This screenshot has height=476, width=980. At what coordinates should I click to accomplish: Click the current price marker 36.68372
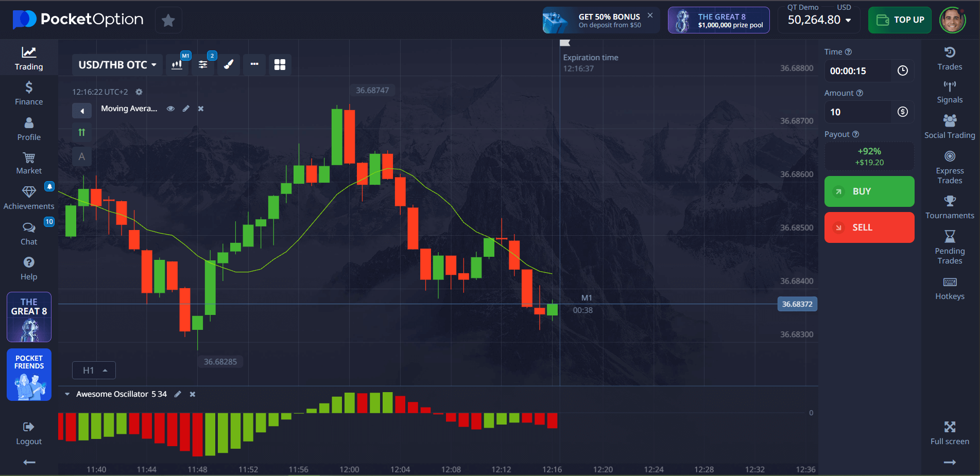click(x=797, y=304)
